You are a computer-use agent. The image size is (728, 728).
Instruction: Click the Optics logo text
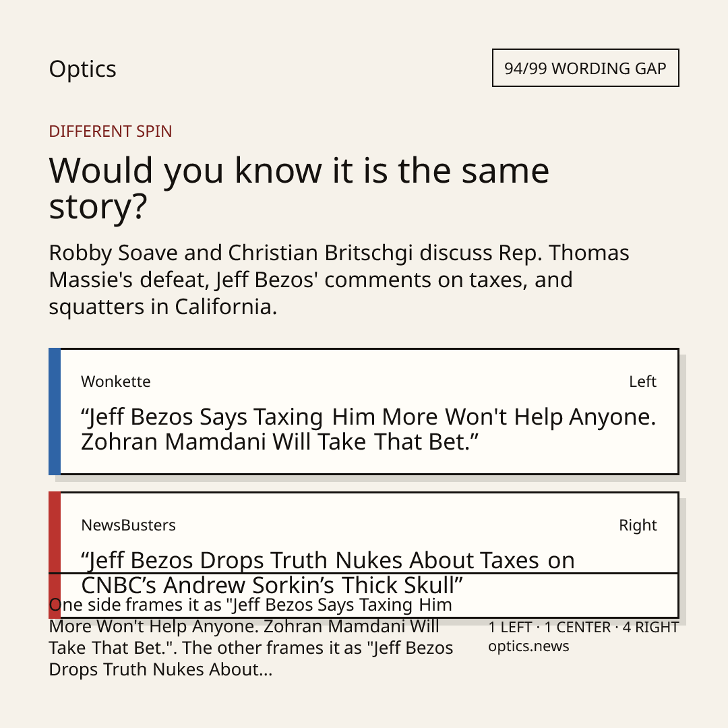[83, 69]
